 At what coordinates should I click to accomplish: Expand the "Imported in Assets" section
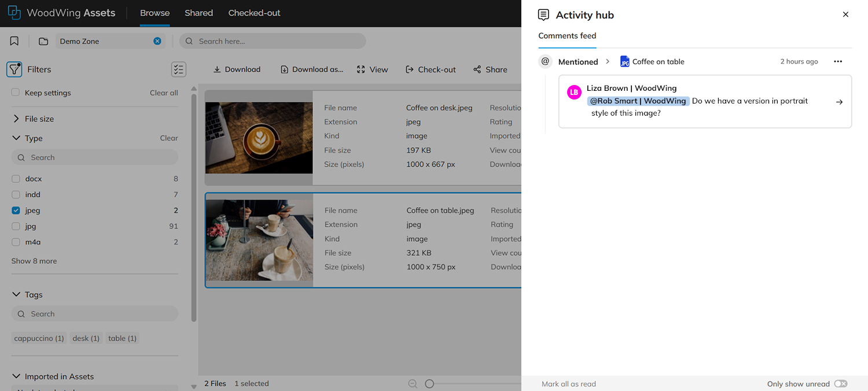[14, 376]
